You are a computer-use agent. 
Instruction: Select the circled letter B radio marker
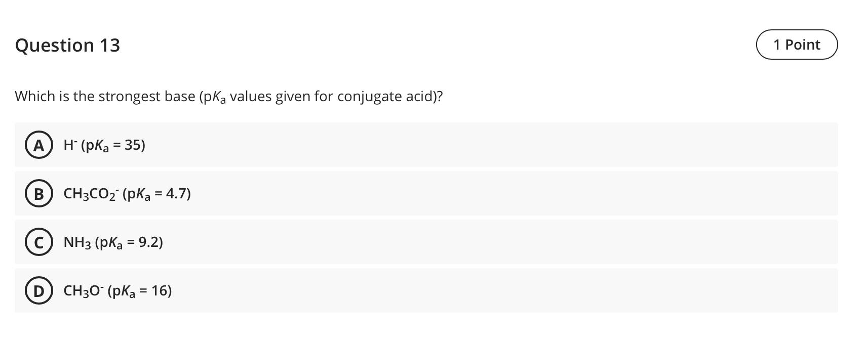[x=38, y=194]
